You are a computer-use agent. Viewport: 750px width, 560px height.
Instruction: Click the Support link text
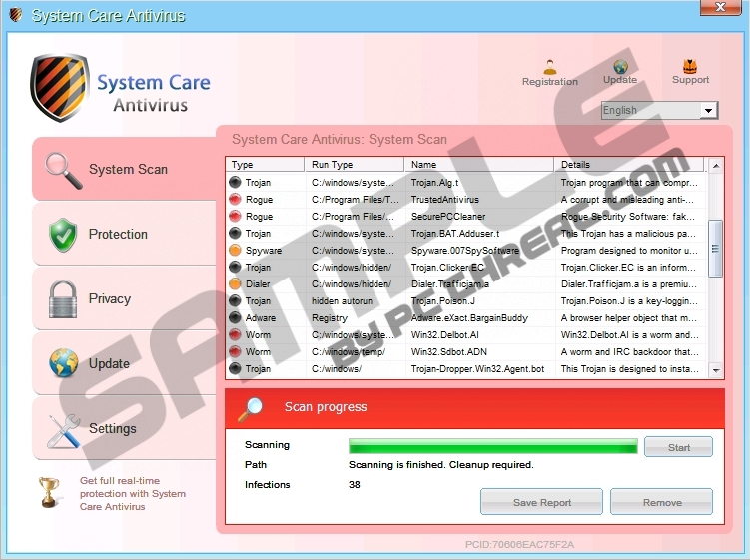pos(690,80)
